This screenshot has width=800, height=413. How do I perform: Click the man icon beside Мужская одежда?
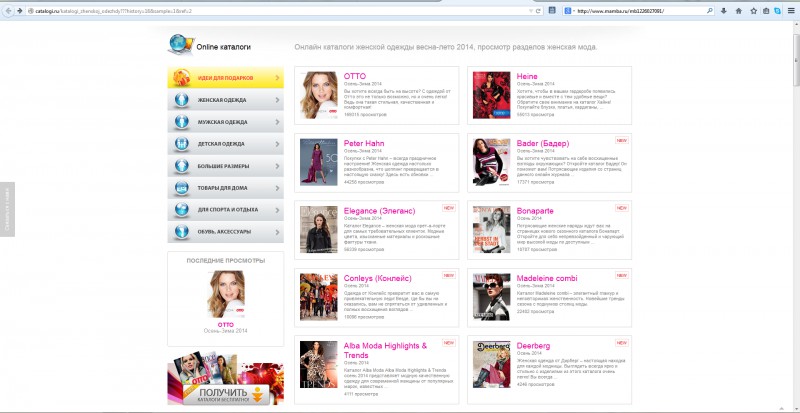tap(182, 122)
